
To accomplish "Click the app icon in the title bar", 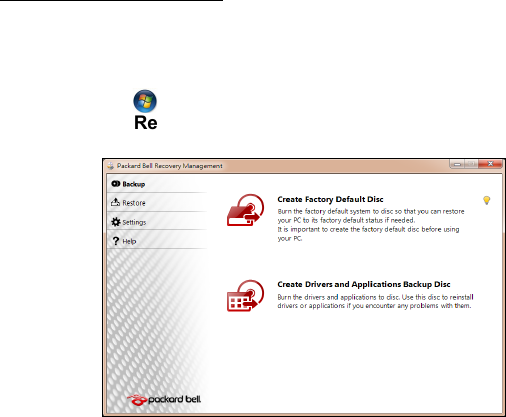I will point(111,166).
